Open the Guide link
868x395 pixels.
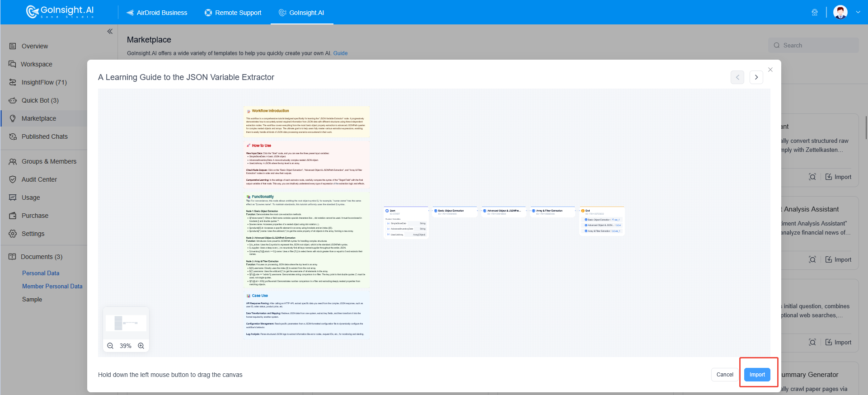click(340, 53)
